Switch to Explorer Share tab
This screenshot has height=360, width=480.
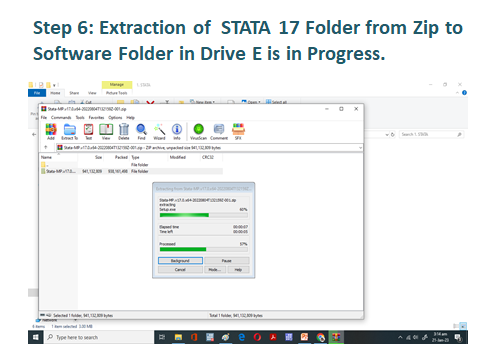(74, 93)
